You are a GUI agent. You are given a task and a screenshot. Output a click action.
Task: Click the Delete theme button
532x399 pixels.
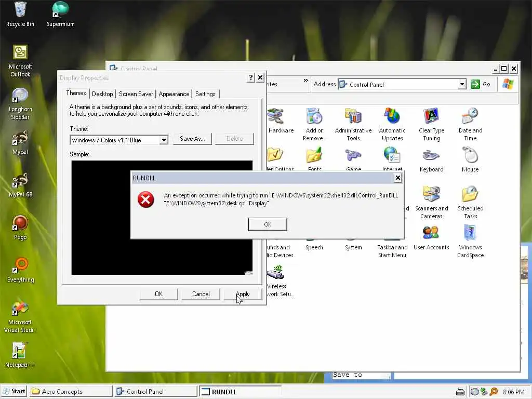(234, 138)
